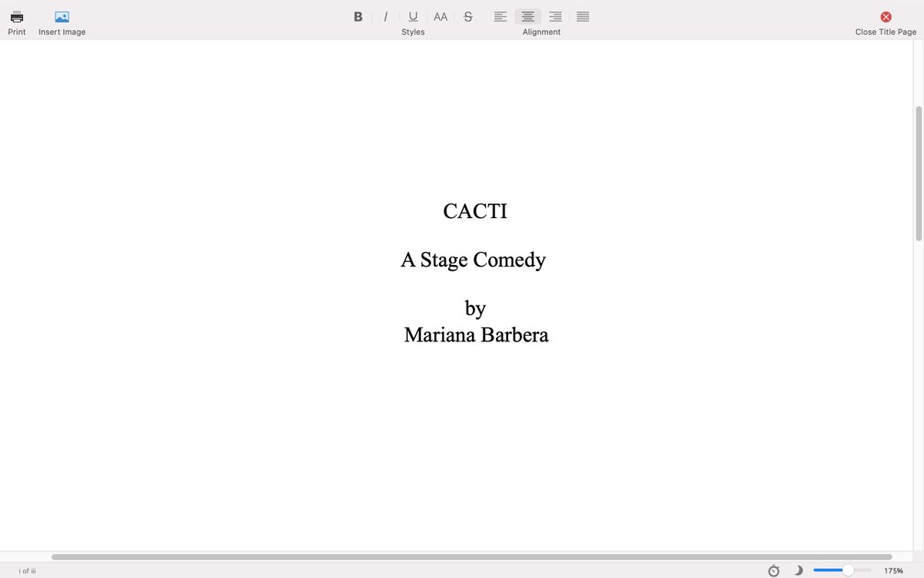Toggle underline formatting
This screenshot has width=924, height=578.
click(413, 15)
